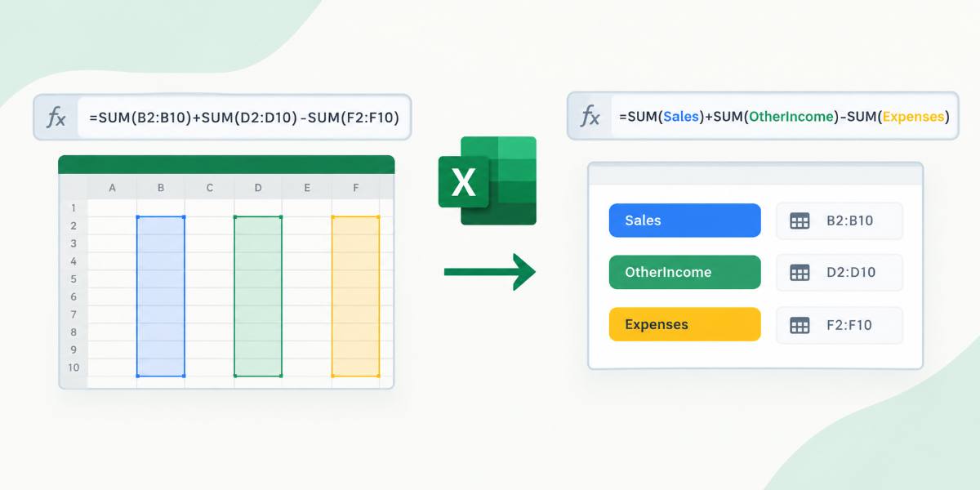980x490 pixels.
Task: Click the D2:D10 range reference field
Action: (840, 273)
